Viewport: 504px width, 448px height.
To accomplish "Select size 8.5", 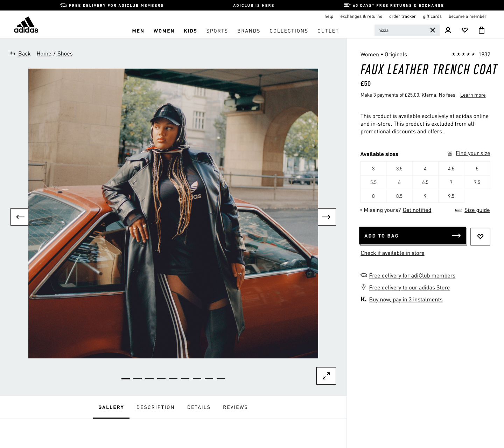I will coord(399,196).
